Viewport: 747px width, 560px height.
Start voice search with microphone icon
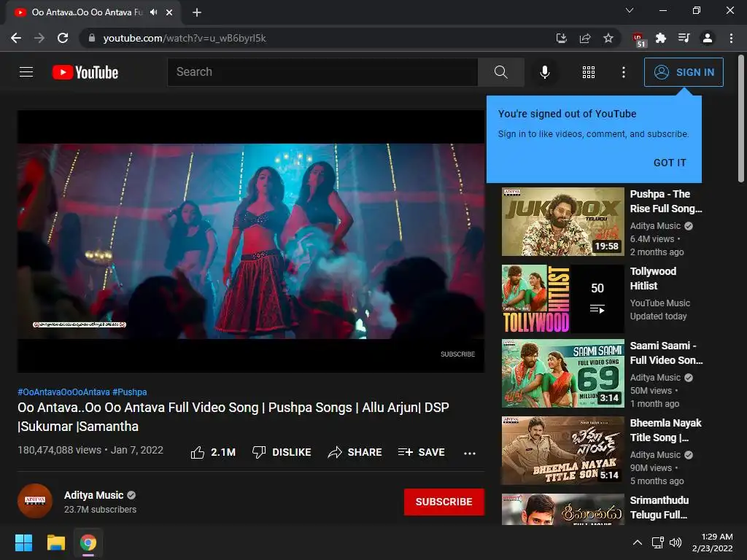click(x=544, y=72)
